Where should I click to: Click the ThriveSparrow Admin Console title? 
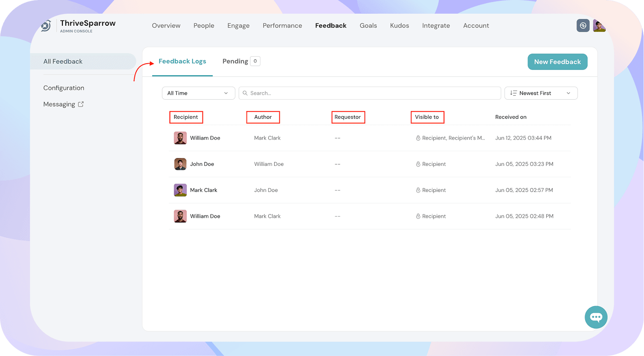(x=88, y=26)
